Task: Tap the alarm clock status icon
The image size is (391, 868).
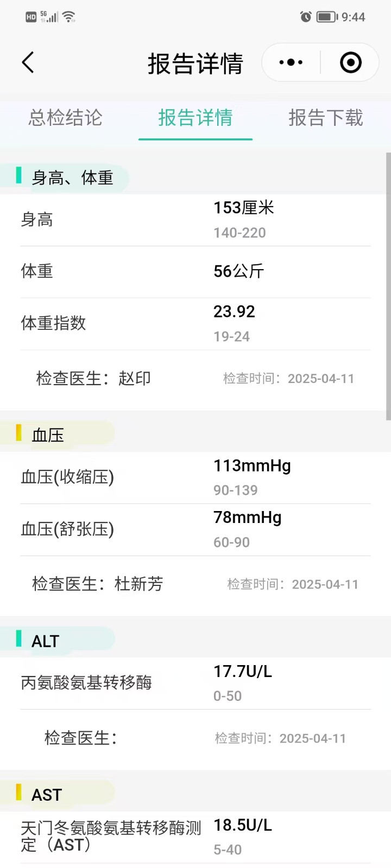Action: (306, 17)
